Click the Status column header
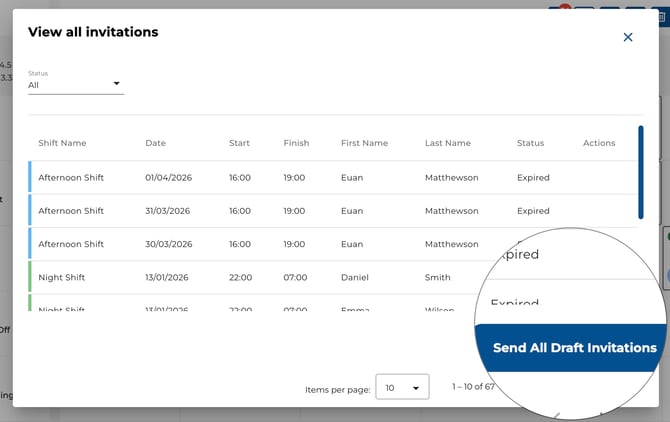 530,143
